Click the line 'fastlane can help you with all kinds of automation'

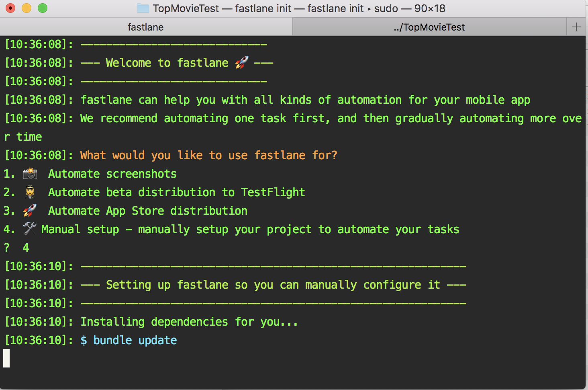[305, 100]
